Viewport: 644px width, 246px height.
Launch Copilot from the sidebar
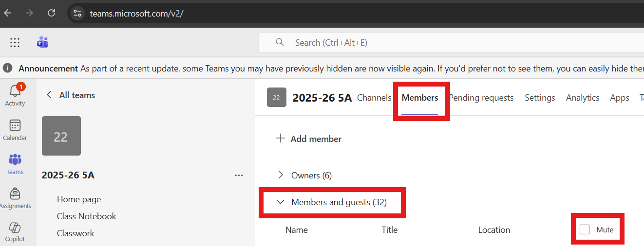pyautogui.click(x=15, y=228)
